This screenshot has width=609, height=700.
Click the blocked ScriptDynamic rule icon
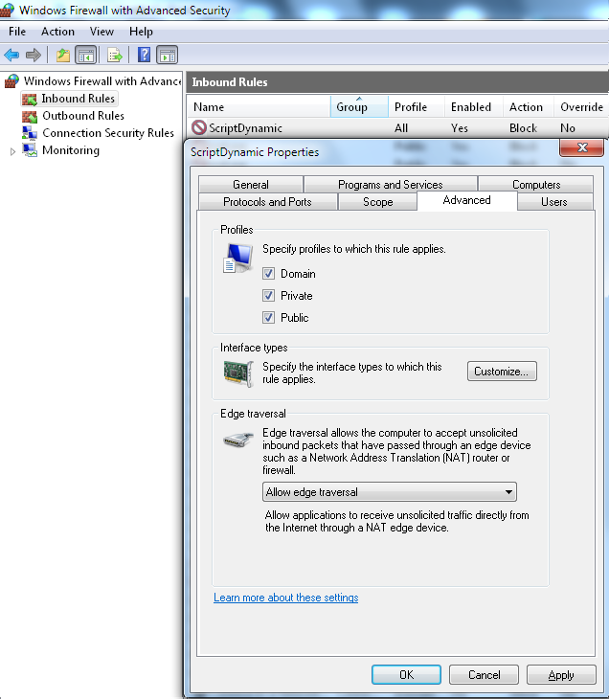(x=199, y=127)
